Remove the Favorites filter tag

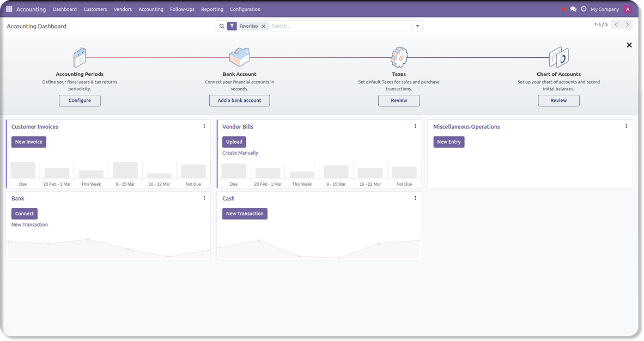click(x=264, y=26)
